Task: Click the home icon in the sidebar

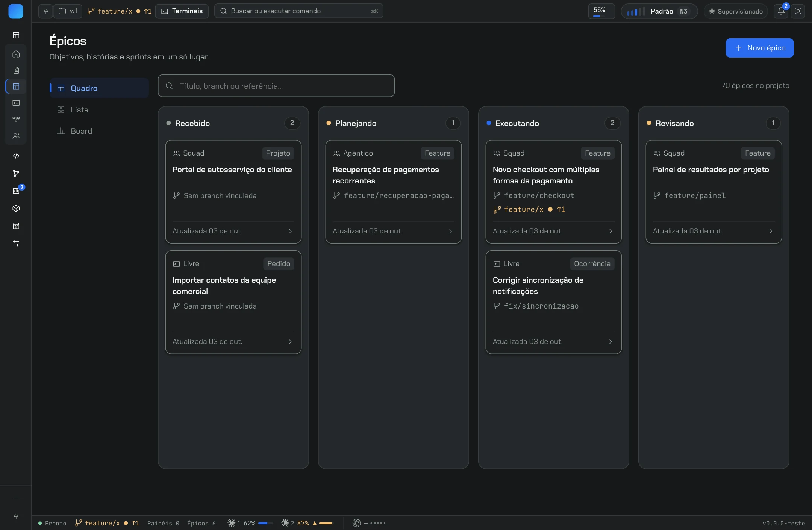Action: [x=16, y=54]
